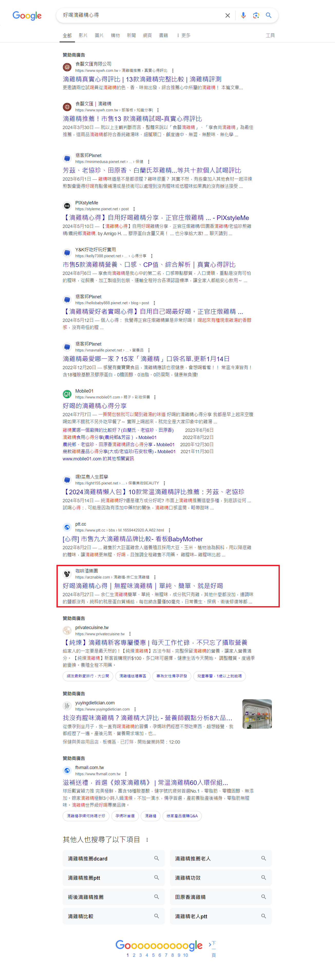Click PIXstyleMe site favicon
This screenshot has height=980, width=335.
(x=67, y=206)
